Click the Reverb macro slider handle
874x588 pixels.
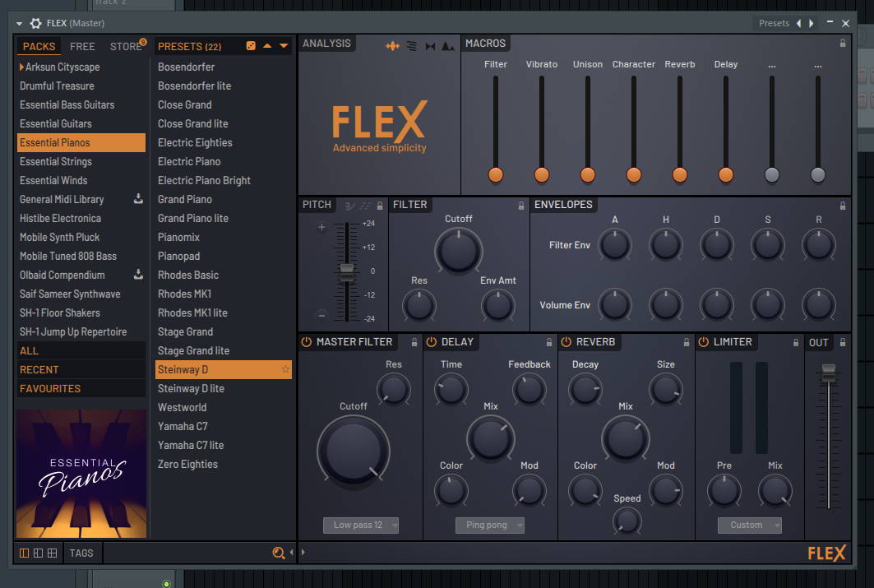click(x=679, y=174)
